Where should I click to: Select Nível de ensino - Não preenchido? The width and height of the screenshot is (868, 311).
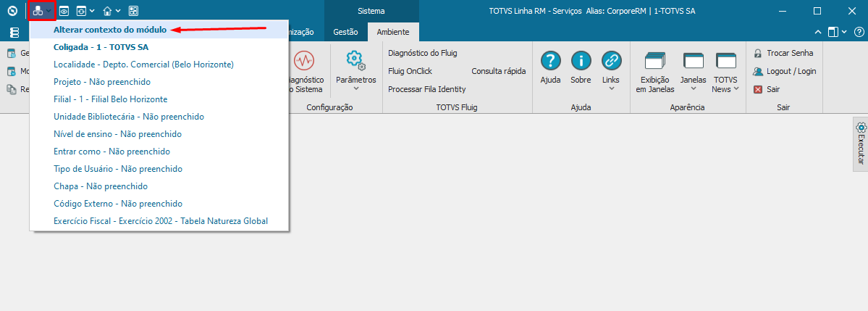coord(159,133)
